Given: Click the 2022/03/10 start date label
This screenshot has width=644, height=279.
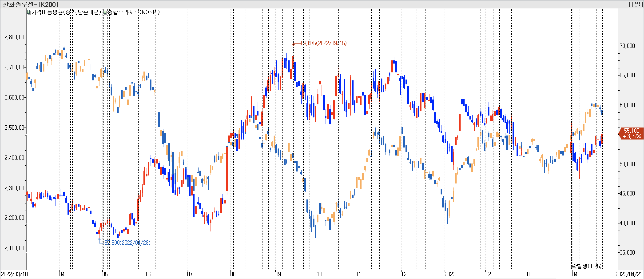Looking at the screenshot, I should [14, 274].
